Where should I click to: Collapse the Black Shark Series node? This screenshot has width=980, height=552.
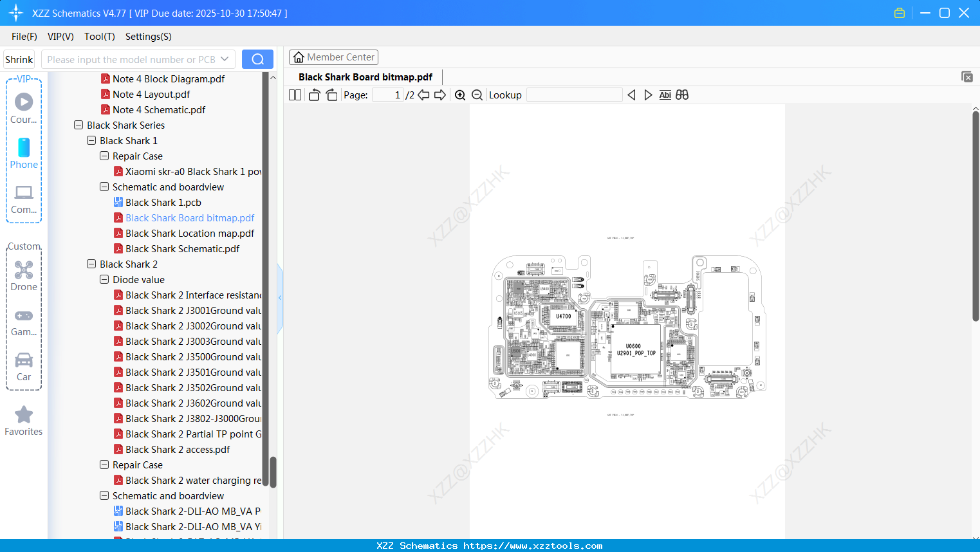click(x=79, y=125)
